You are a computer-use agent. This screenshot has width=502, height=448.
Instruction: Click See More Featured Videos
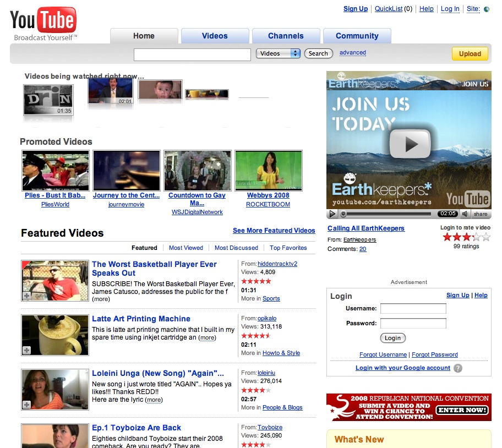click(274, 231)
